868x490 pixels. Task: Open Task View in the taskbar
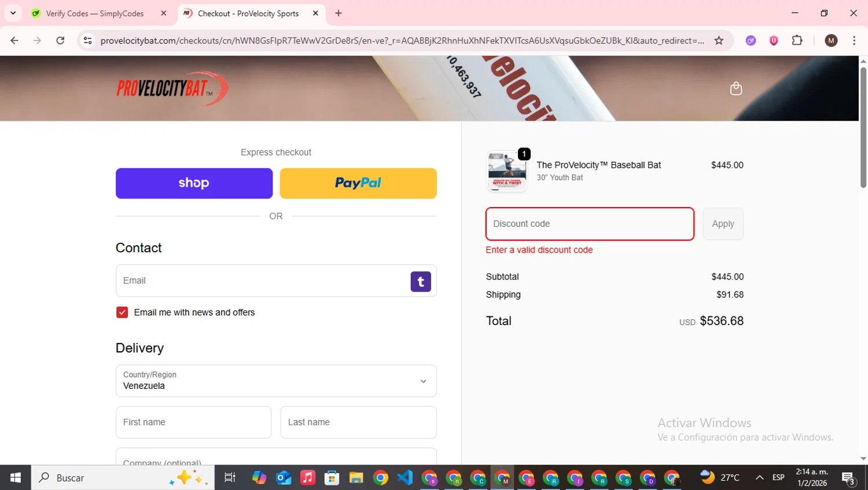pos(230,478)
